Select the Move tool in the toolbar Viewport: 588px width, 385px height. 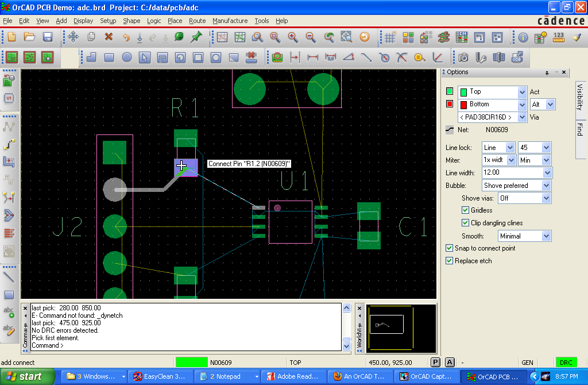pos(73,37)
